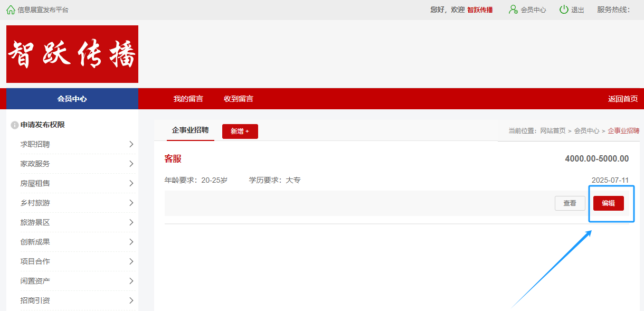This screenshot has height=311, width=644.
Task: Click the member center user icon
Action: tap(513, 10)
